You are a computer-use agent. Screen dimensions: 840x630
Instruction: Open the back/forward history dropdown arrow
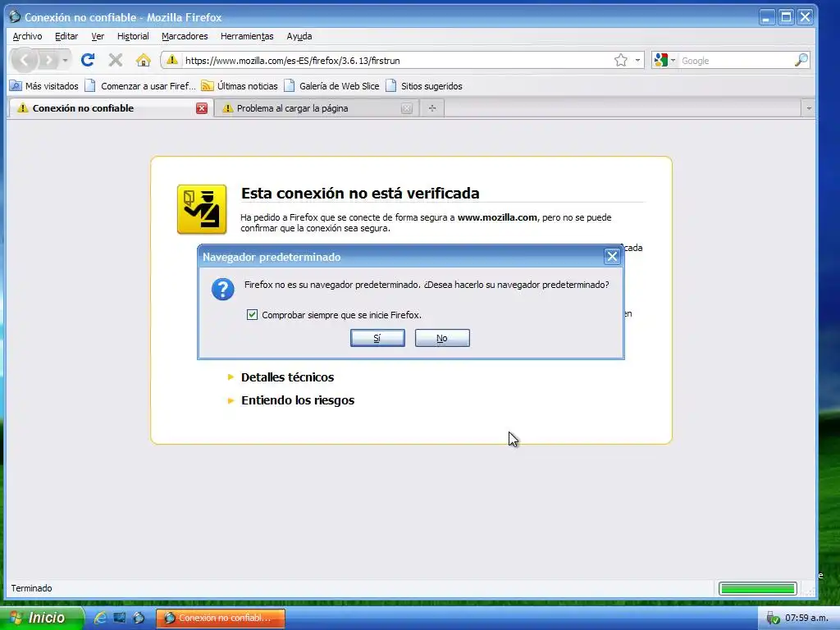click(x=65, y=60)
